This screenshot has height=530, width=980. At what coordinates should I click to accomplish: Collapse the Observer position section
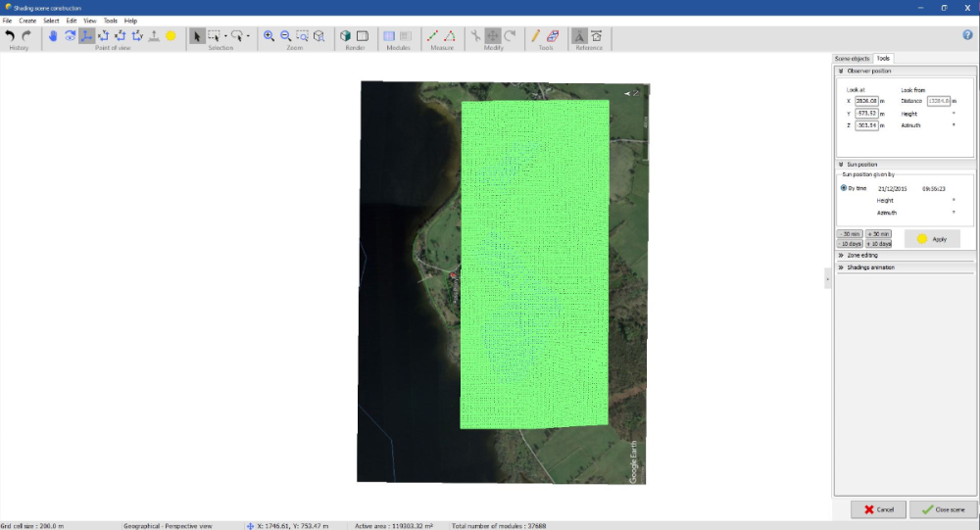[841, 71]
